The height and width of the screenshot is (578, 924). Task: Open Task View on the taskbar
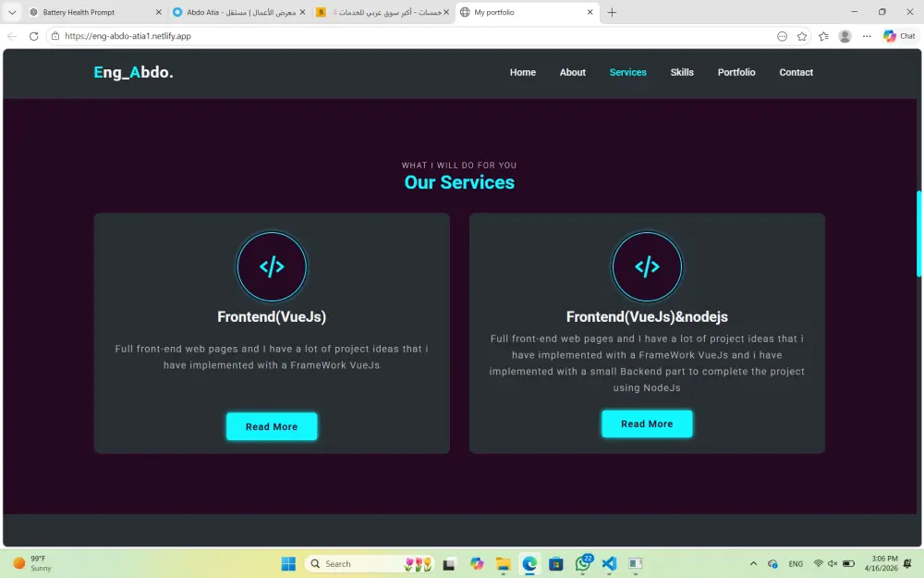pyautogui.click(x=449, y=564)
